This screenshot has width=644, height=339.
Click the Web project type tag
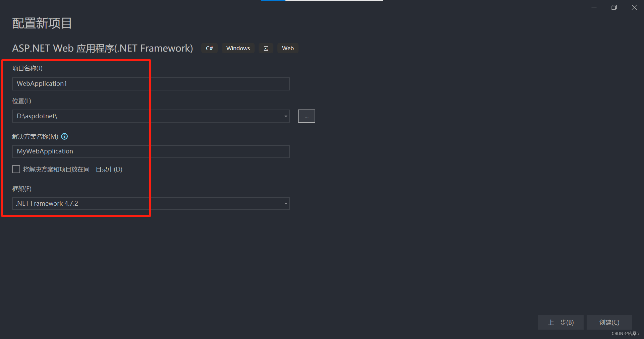point(288,48)
